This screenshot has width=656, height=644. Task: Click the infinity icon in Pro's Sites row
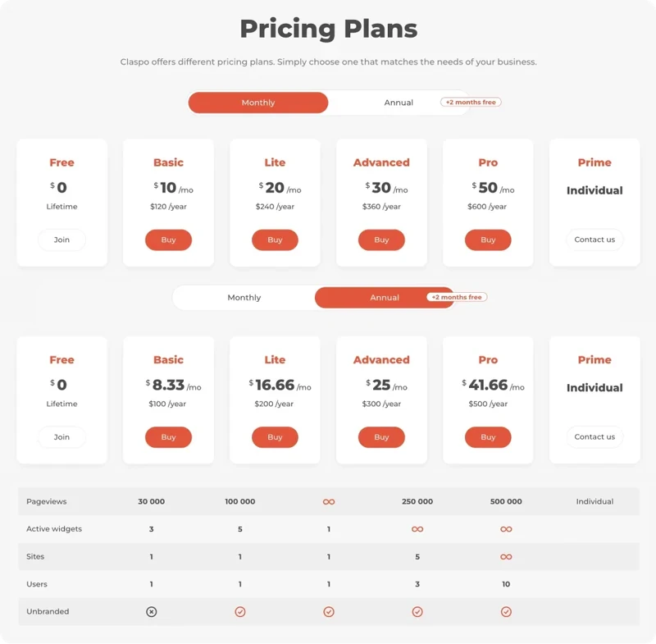506,556
